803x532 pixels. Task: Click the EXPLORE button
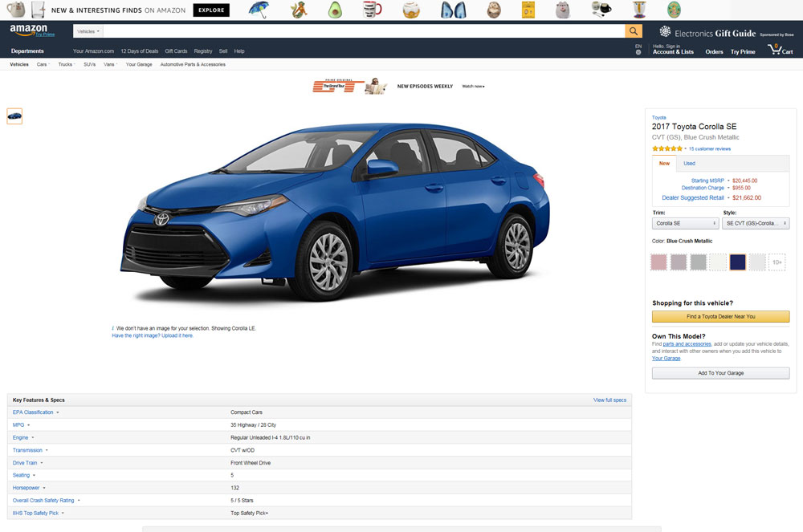coord(211,10)
